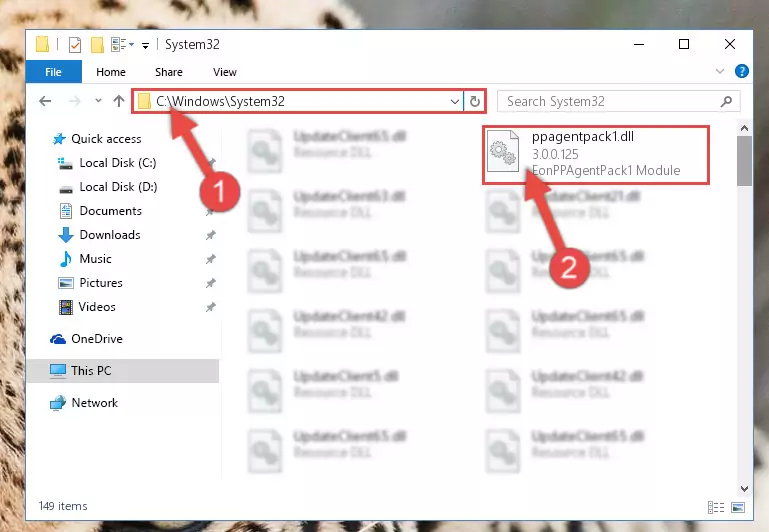Viewport: 769px width, 532px height.
Task: Expand the ribbon with the chevron
Action: 719,72
